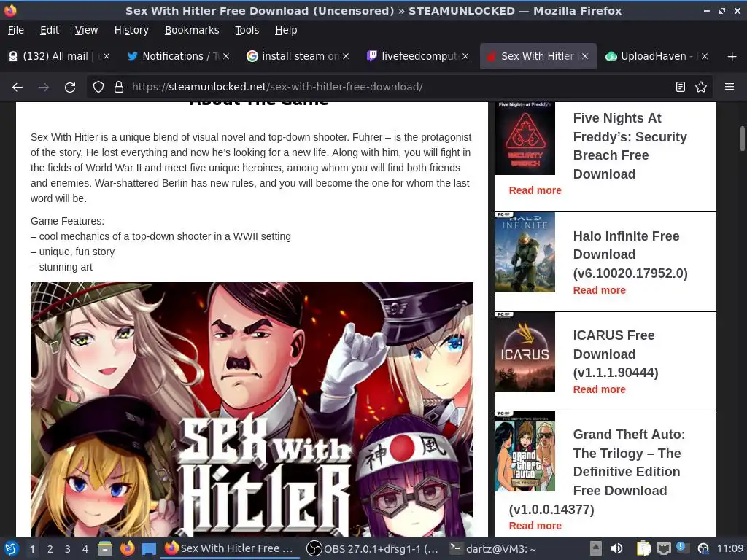The image size is (747, 560).
Task: Click the GTA Trilogy cover thumbnail
Action: pyautogui.click(x=525, y=451)
